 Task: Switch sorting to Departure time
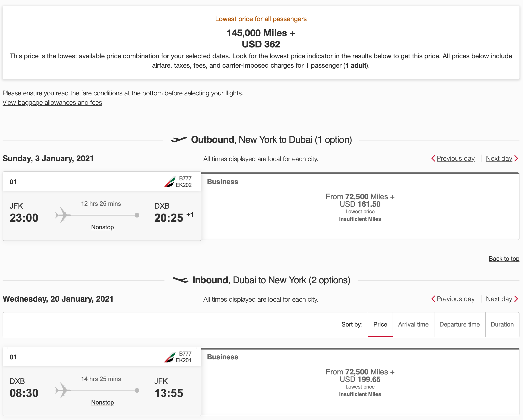pyautogui.click(x=459, y=324)
